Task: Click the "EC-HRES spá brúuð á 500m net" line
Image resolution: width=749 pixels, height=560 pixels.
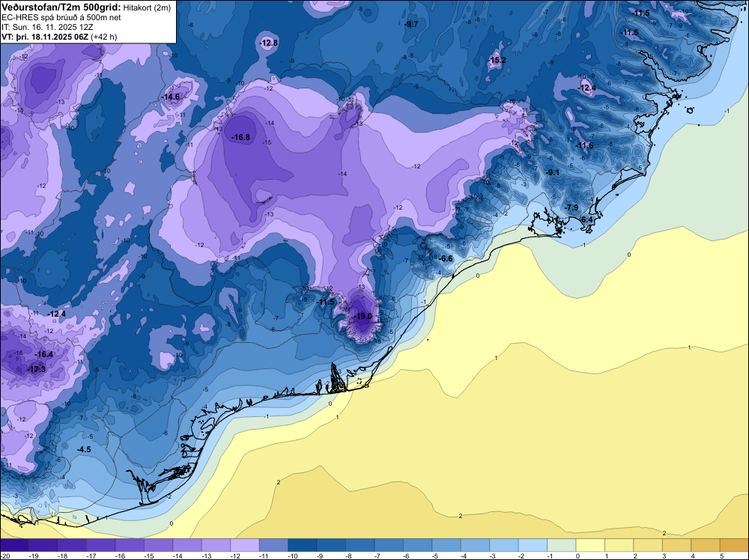Action: (61, 17)
